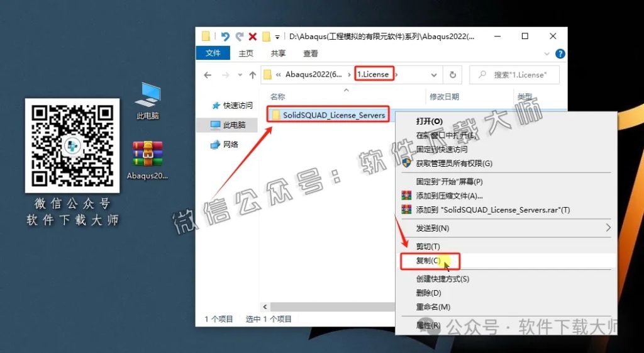This screenshot has width=644, height=353.
Task: Switch to the 主页 ribbon tab
Action: tap(246, 53)
